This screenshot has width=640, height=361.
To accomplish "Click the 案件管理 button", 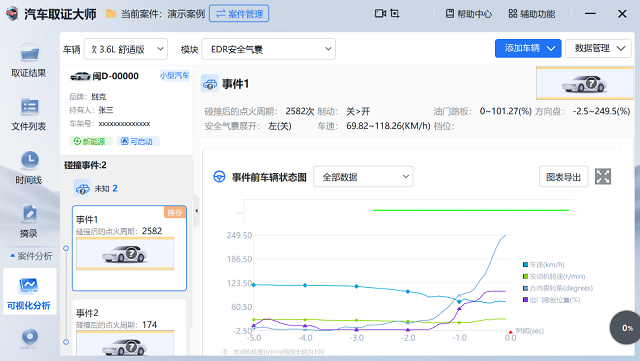I will tap(239, 13).
